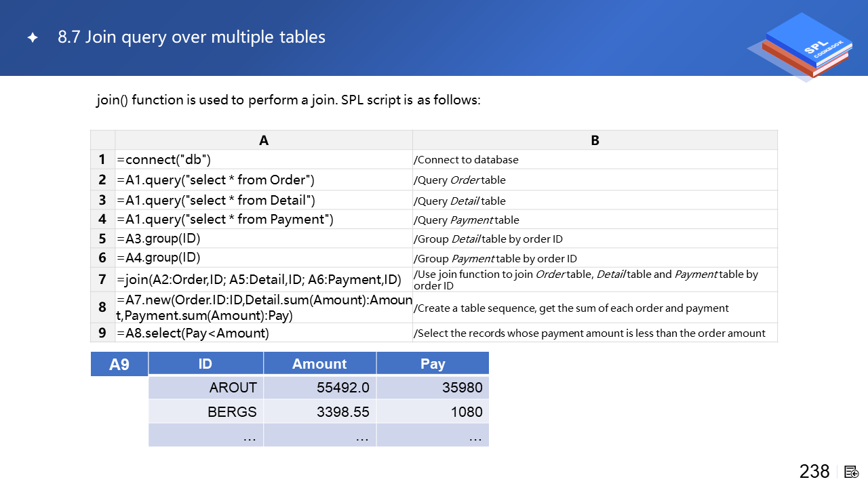Click the return-to-contents icon beside page number
868x488 pixels.
pyautogui.click(x=852, y=472)
